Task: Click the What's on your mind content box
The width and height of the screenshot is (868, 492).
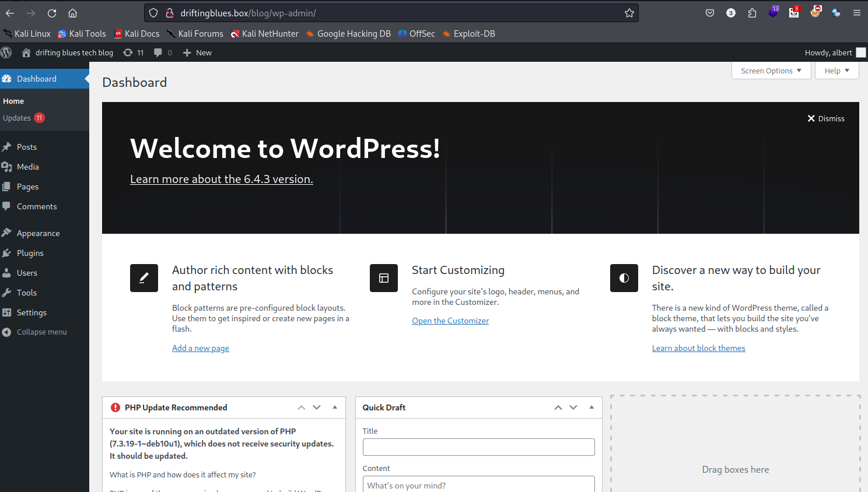Action: (x=479, y=484)
